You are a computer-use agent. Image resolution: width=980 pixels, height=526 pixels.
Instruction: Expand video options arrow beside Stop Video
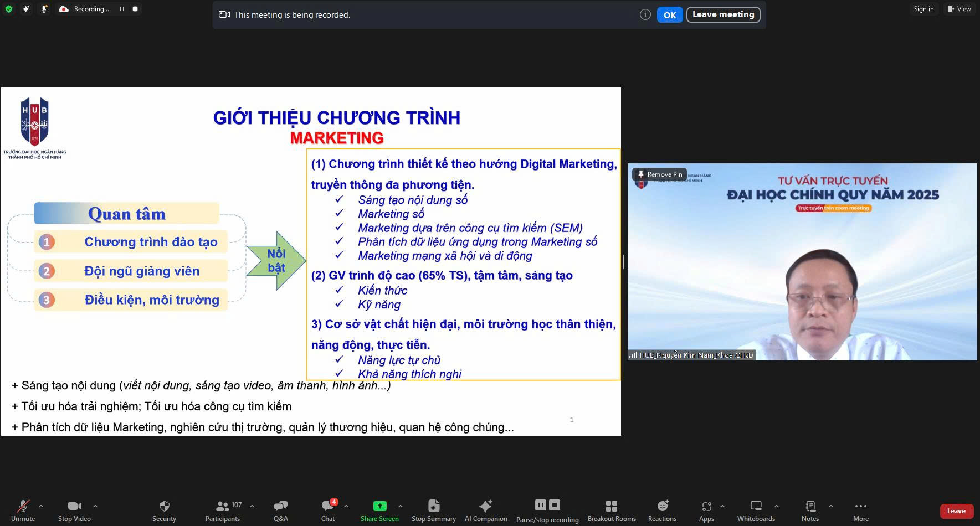click(95, 506)
